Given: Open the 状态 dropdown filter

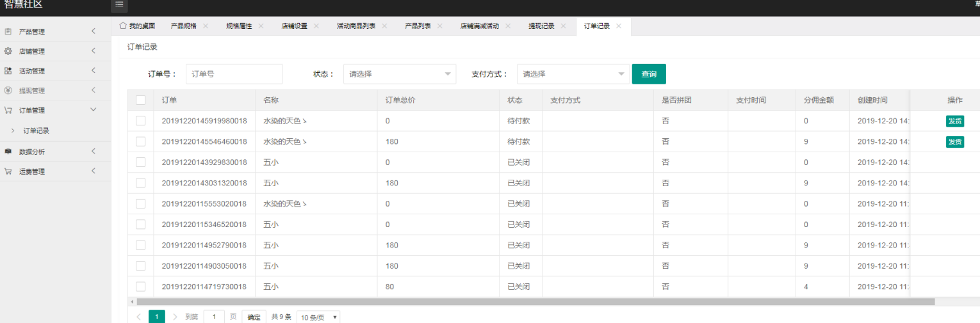Looking at the screenshot, I should (399, 74).
